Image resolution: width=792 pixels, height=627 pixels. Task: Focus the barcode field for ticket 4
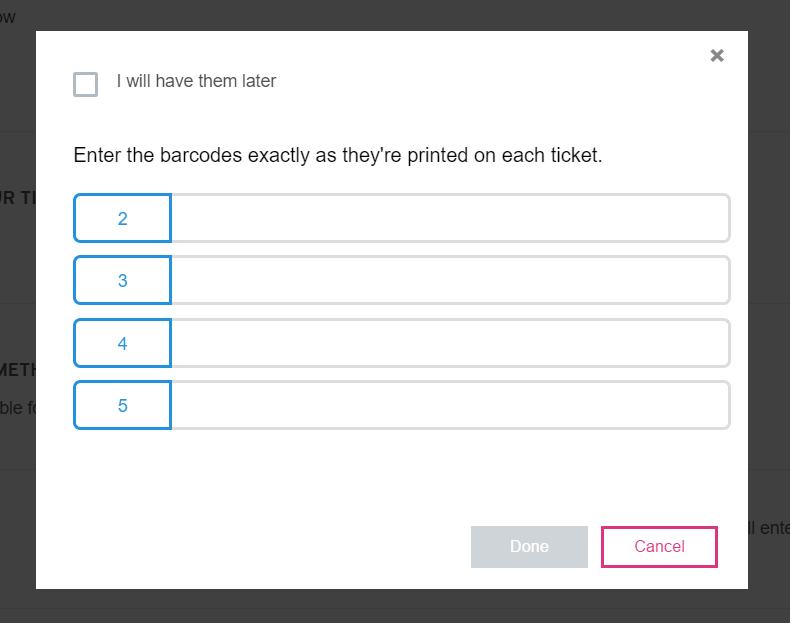[450, 343]
